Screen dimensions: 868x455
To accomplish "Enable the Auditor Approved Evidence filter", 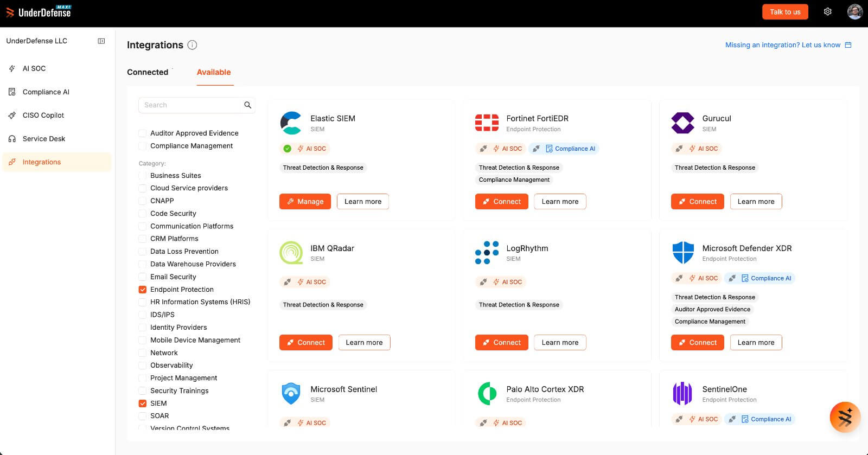I will [143, 133].
